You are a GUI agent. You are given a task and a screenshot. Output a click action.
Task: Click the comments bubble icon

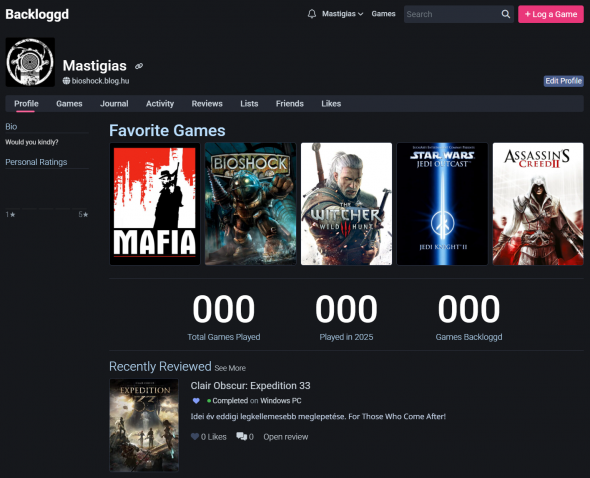(x=241, y=437)
